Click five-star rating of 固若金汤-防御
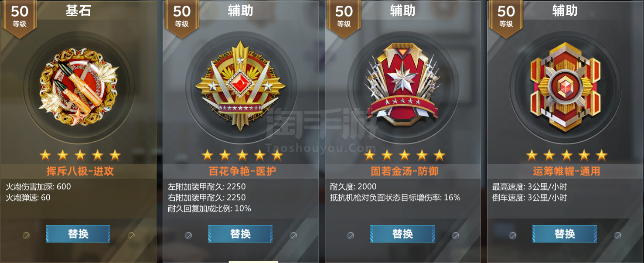 click(405, 155)
